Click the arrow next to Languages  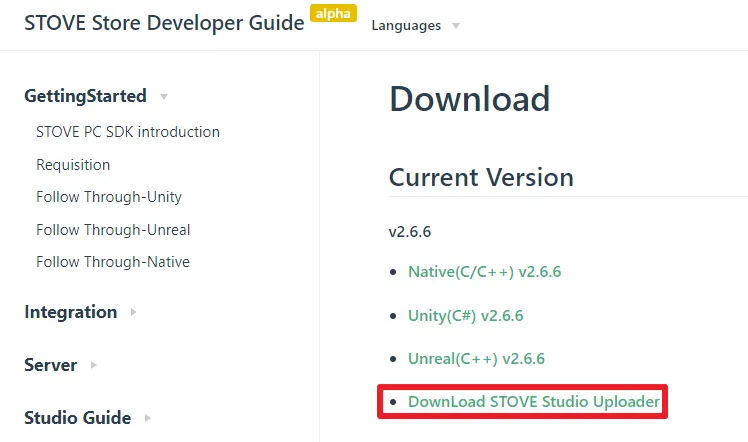click(456, 26)
